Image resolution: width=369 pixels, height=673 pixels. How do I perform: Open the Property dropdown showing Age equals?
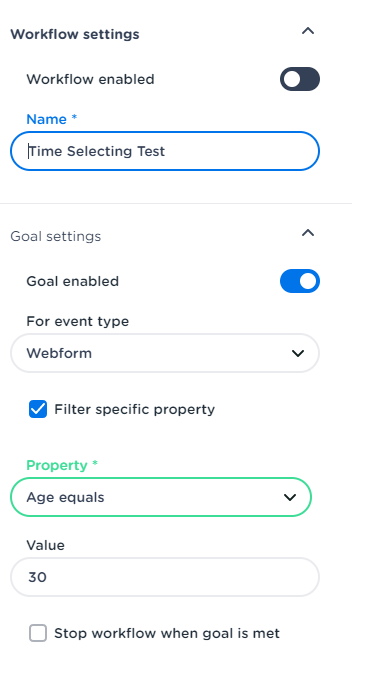tap(161, 497)
